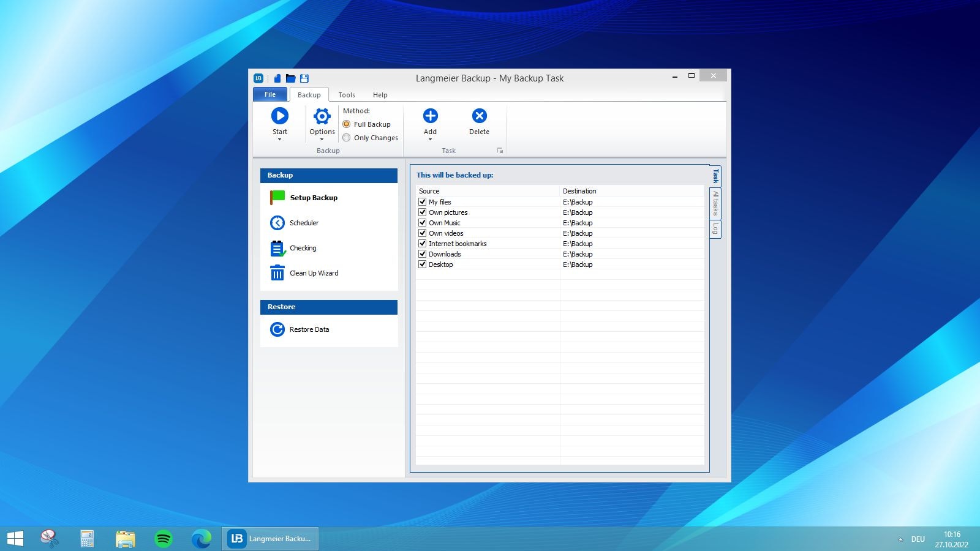Open the scissors snipping tool on taskbar

pyautogui.click(x=49, y=539)
